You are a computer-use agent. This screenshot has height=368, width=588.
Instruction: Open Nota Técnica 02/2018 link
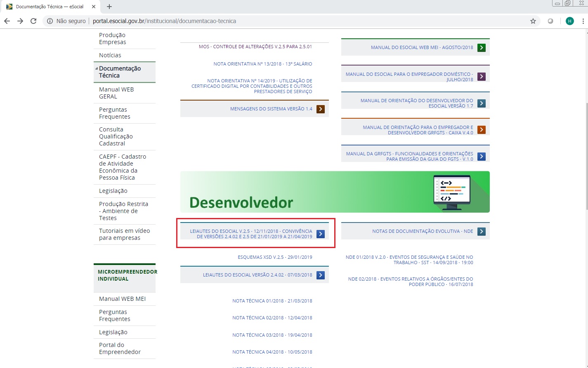pos(272,318)
